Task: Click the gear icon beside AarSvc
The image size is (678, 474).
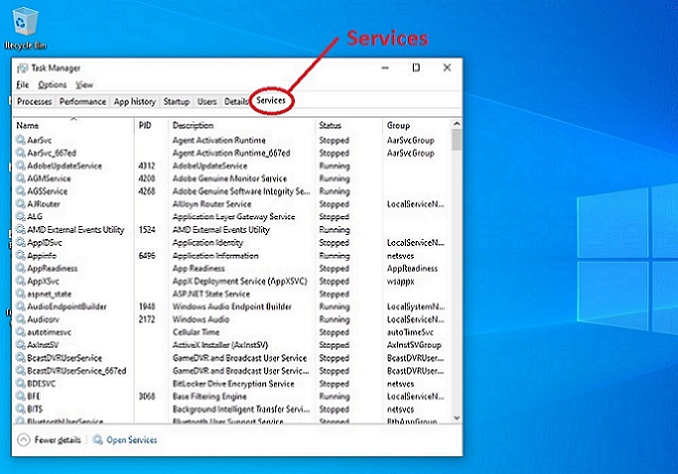Action: 20,141
